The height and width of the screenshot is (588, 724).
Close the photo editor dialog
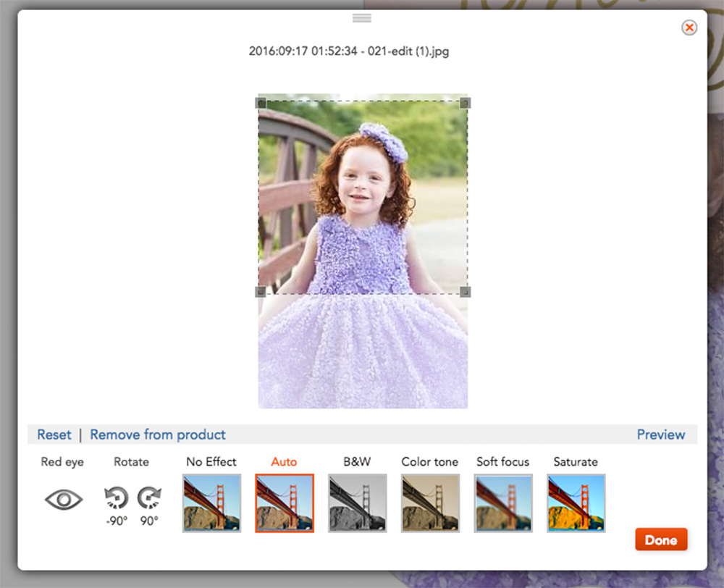pyautogui.click(x=689, y=28)
